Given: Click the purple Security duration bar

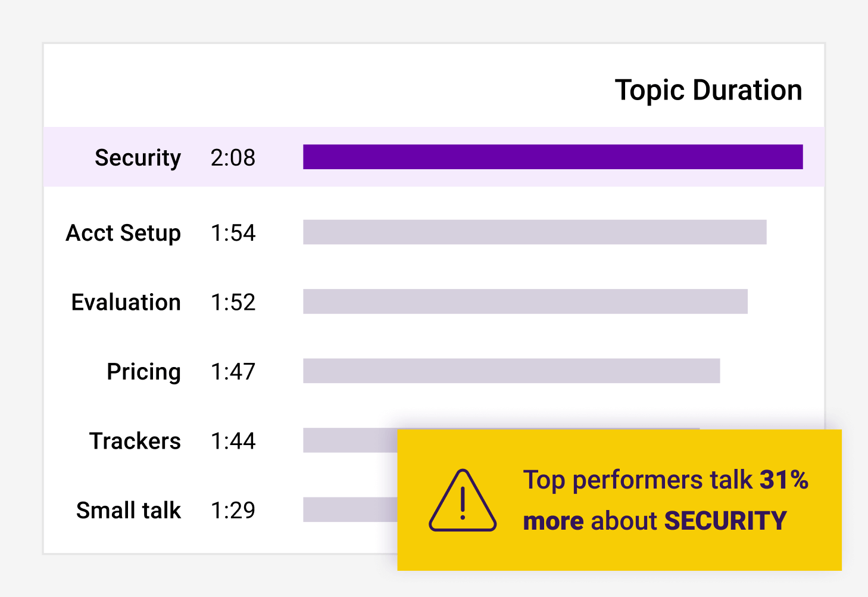Looking at the screenshot, I should point(553,157).
